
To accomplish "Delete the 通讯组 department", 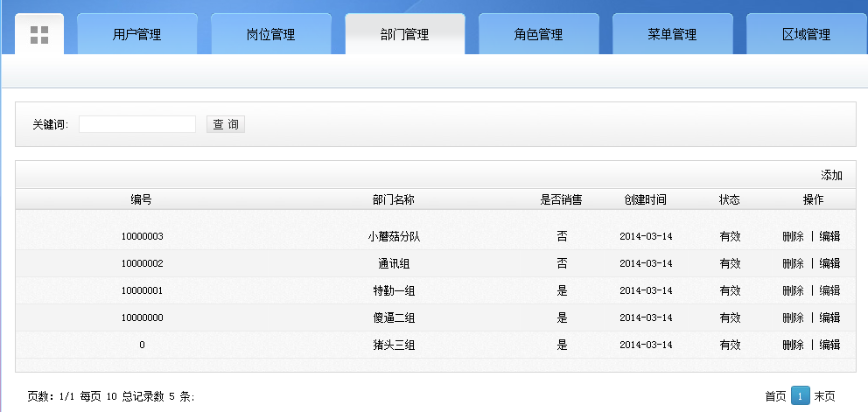I will [x=793, y=263].
